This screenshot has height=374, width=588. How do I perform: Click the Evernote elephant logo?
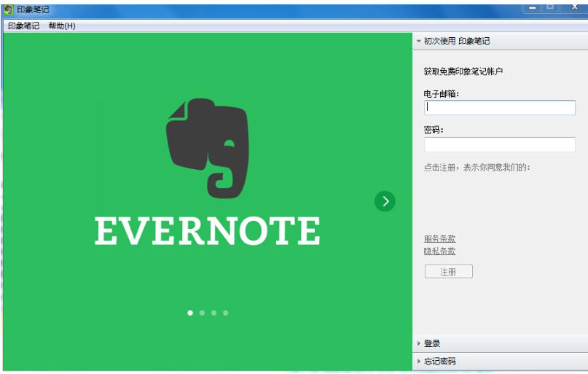(x=208, y=148)
